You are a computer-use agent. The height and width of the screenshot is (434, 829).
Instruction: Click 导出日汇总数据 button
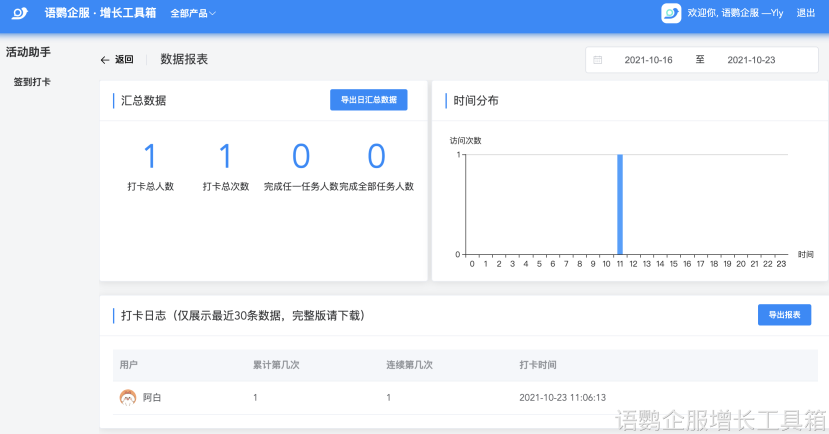tap(368, 100)
